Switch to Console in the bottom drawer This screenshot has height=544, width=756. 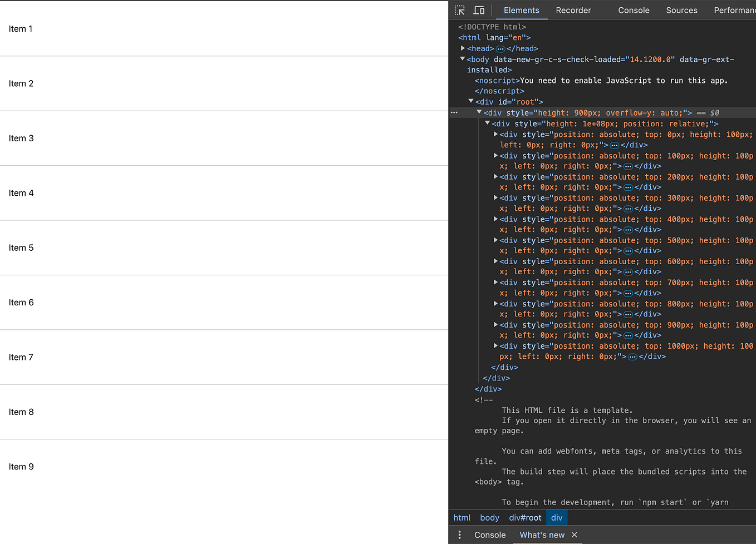pos(489,535)
